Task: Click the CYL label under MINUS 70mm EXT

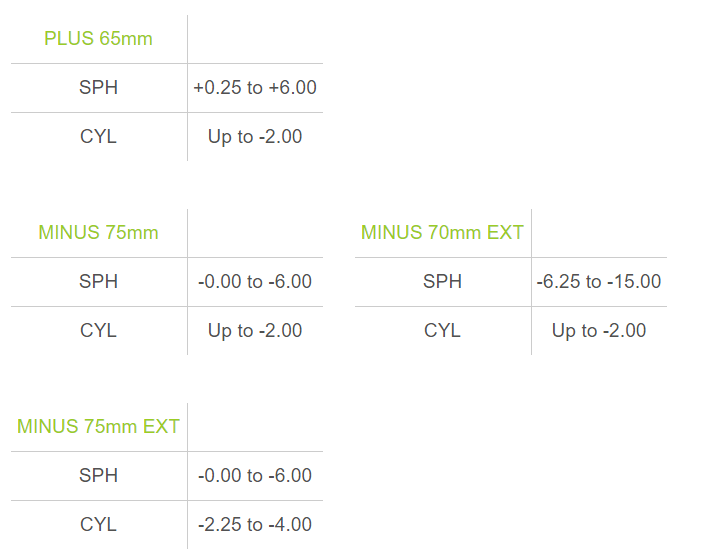Action: [x=442, y=330]
